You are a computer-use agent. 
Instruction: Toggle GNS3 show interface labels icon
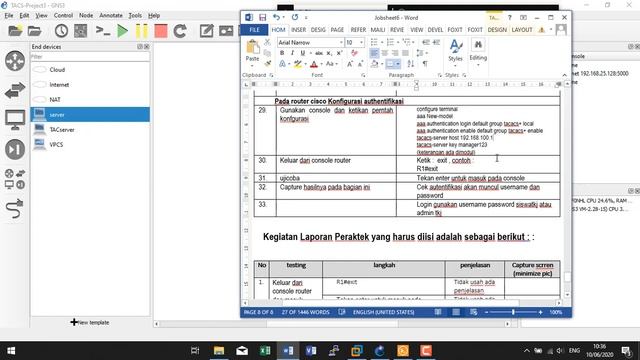80,31
